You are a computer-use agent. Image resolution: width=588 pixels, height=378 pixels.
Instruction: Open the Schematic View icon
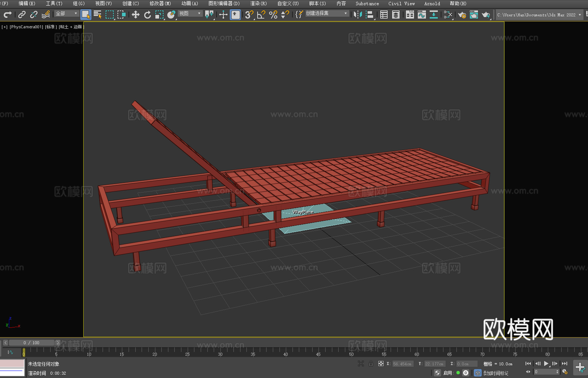[448, 14]
